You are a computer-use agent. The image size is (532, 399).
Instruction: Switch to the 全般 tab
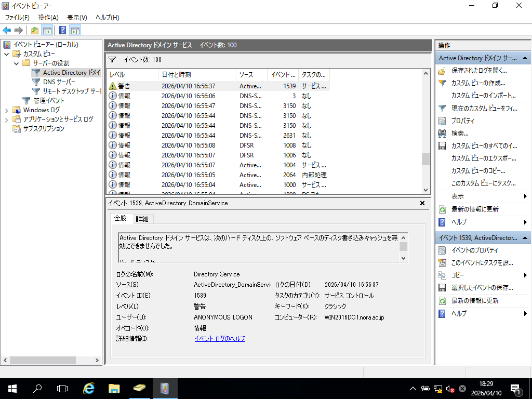(121, 218)
